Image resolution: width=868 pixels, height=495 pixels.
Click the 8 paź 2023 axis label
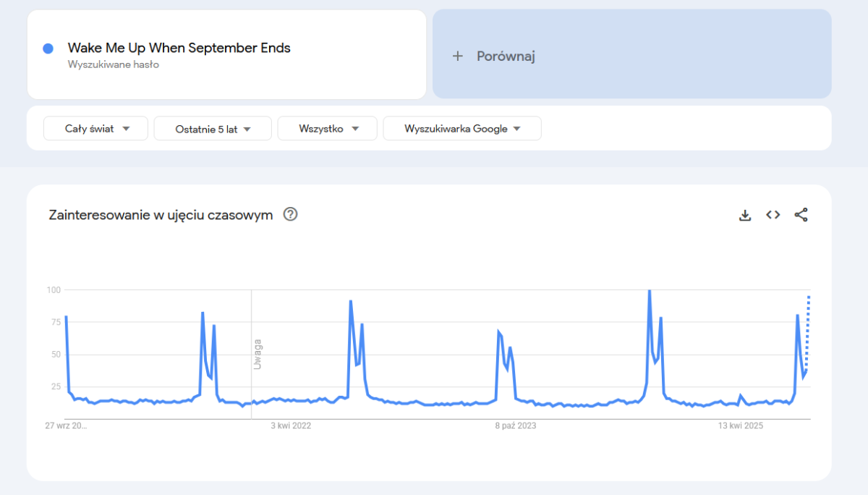[516, 426]
